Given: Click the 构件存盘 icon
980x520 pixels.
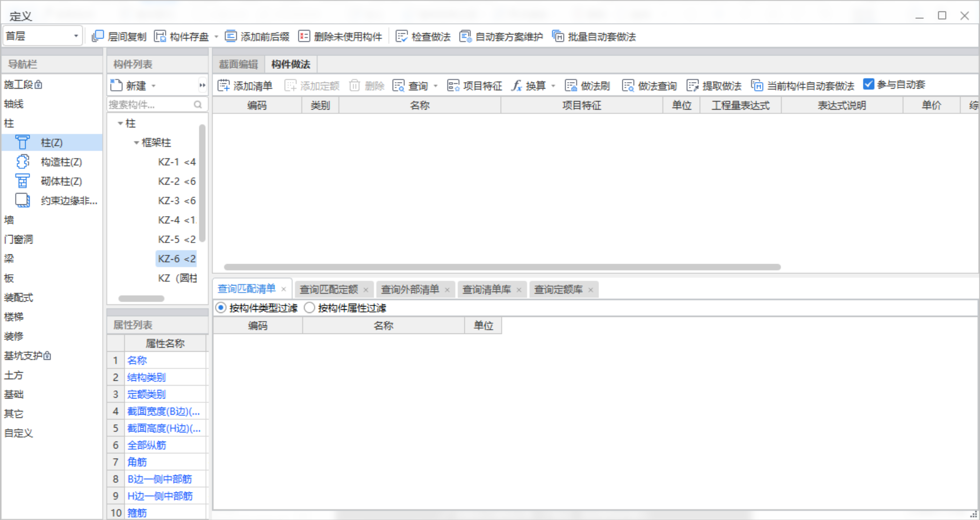Looking at the screenshot, I should [x=160, y=36].
